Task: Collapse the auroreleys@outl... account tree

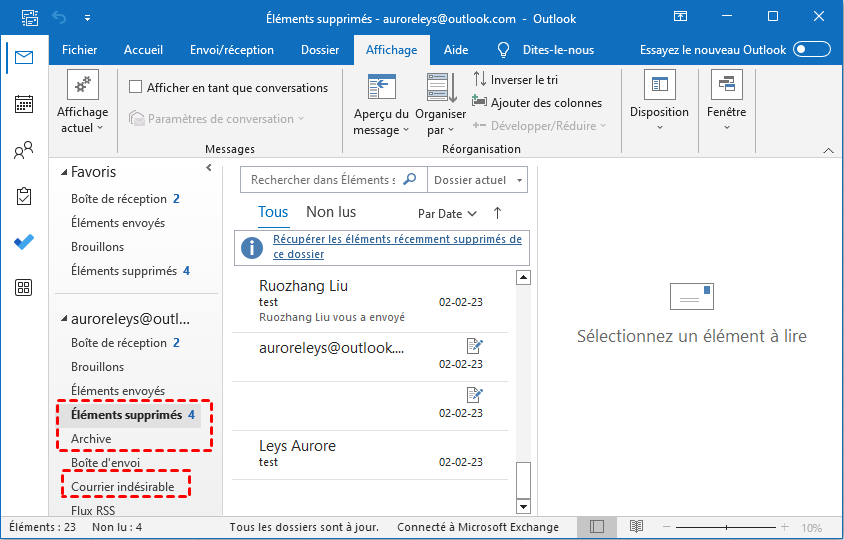Action: (64, 319)
